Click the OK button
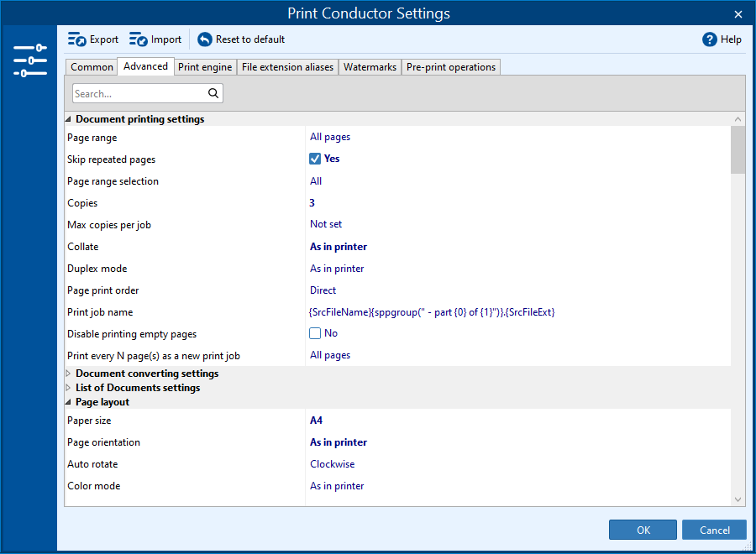The height and width of the screenshot is (554, 756). click(x=643, y=530)
